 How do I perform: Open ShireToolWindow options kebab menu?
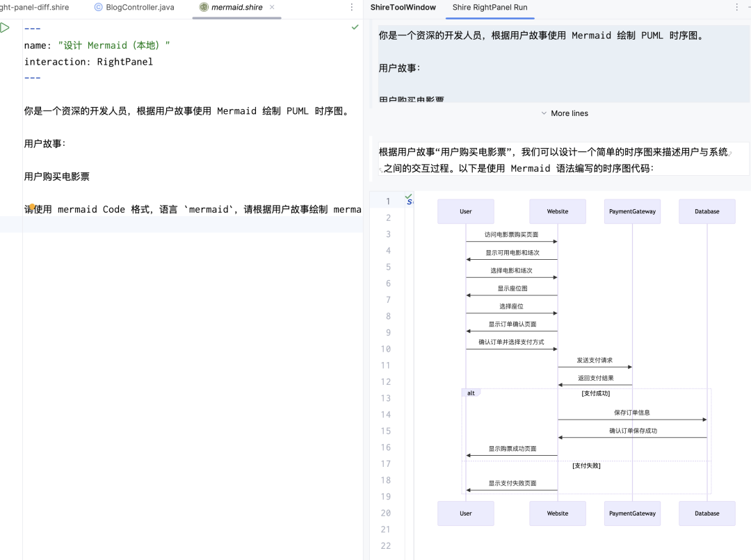(736, 7)
